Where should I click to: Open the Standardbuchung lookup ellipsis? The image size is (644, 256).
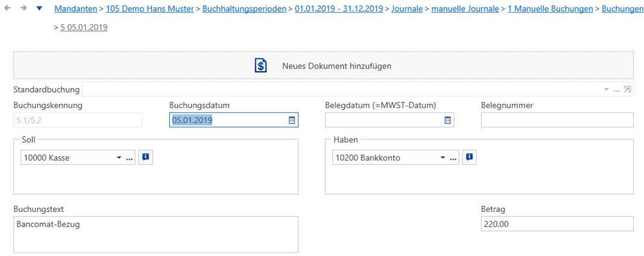pos(616,90)
